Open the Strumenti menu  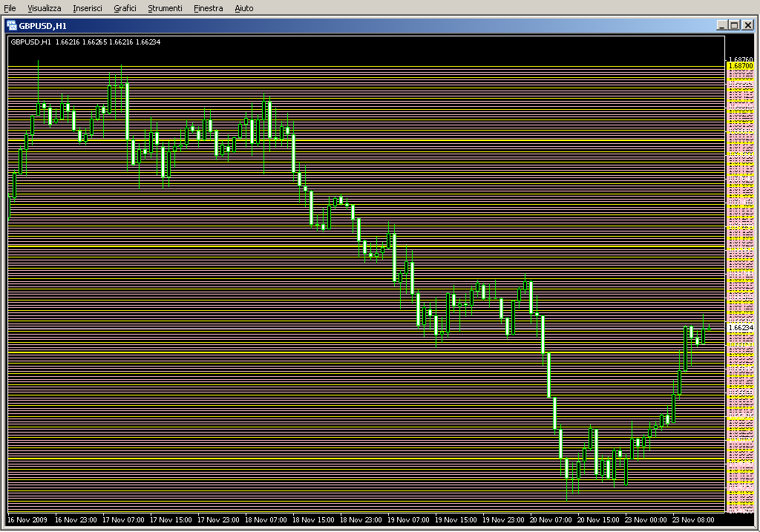coord(165,8)
